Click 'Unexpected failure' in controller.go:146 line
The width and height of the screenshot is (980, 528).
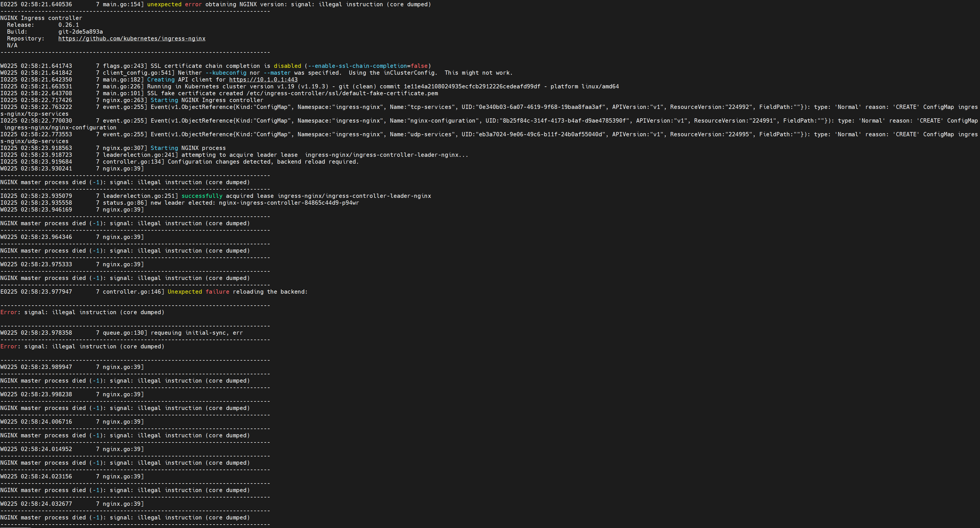pyautogui.click(x=198, y=292)
